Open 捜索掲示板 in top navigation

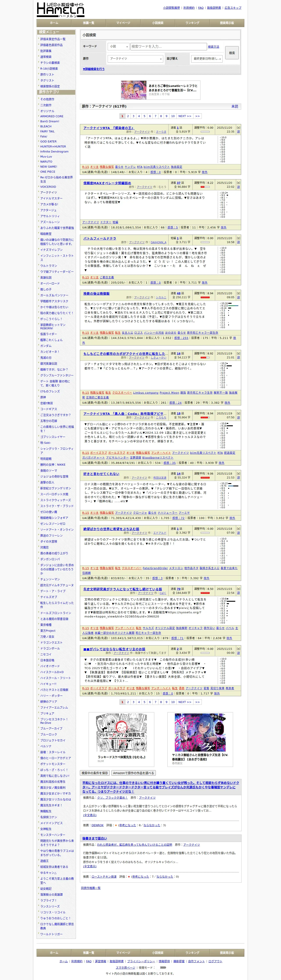click(227, 23)
